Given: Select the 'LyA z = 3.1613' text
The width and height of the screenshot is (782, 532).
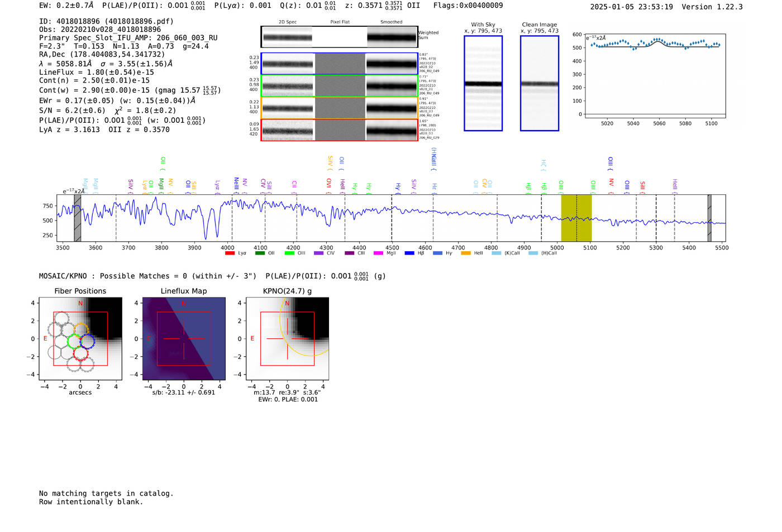Looking at the screenshot, I should [69, 130].
